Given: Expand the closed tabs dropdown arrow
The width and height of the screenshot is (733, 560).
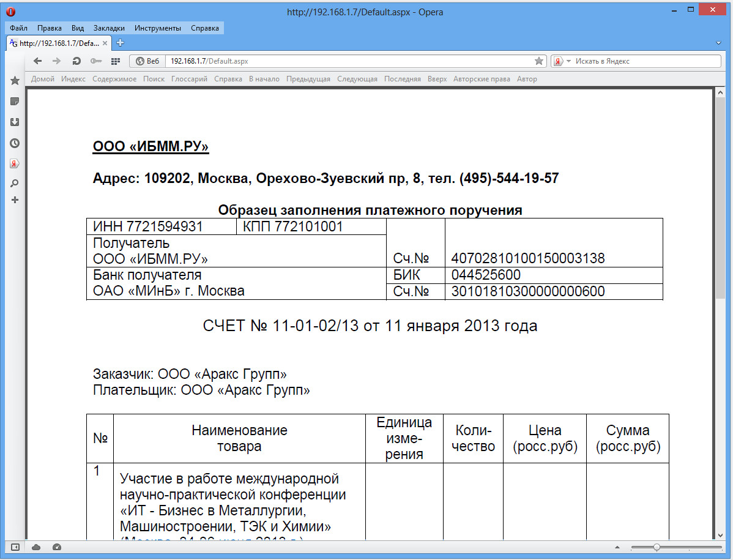Looking at the screenshot, I should 718,43.
